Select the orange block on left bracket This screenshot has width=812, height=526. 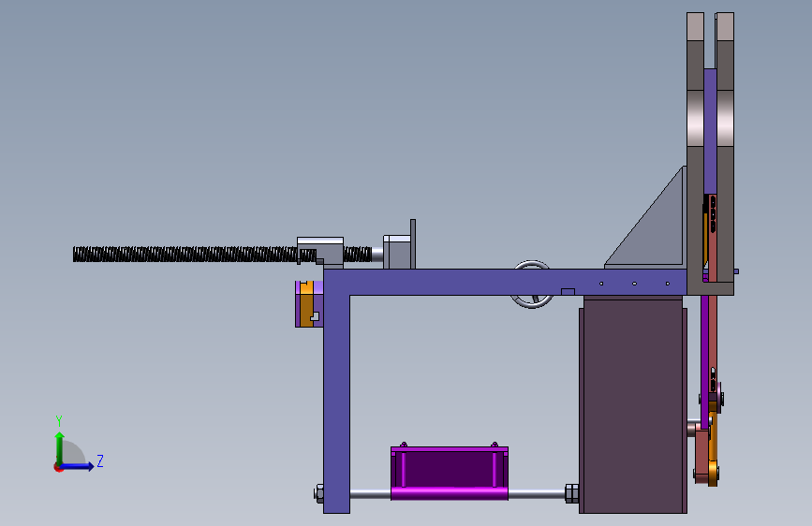tap(306, 304)
